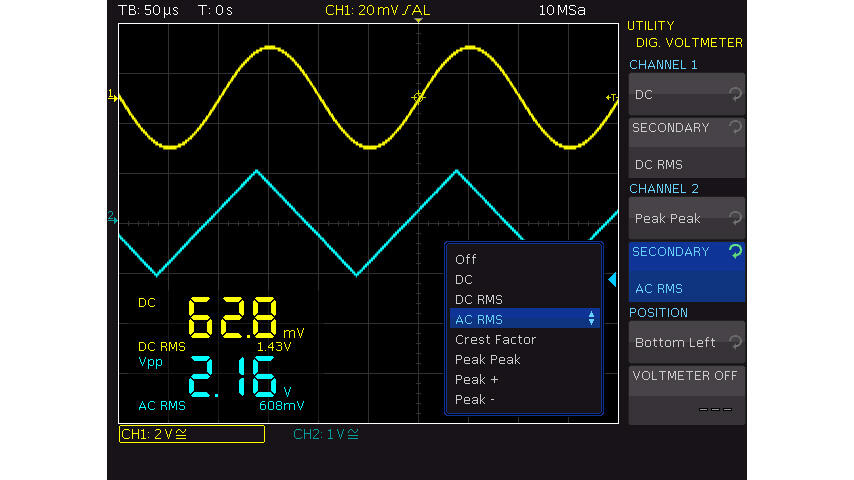Click the trigger level marker on right grid edge
This screenshot has width=854, height=480.
611,97
